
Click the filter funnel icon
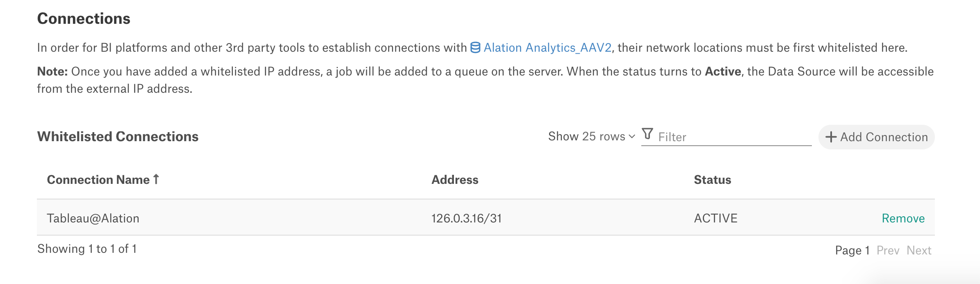[647, 134]
